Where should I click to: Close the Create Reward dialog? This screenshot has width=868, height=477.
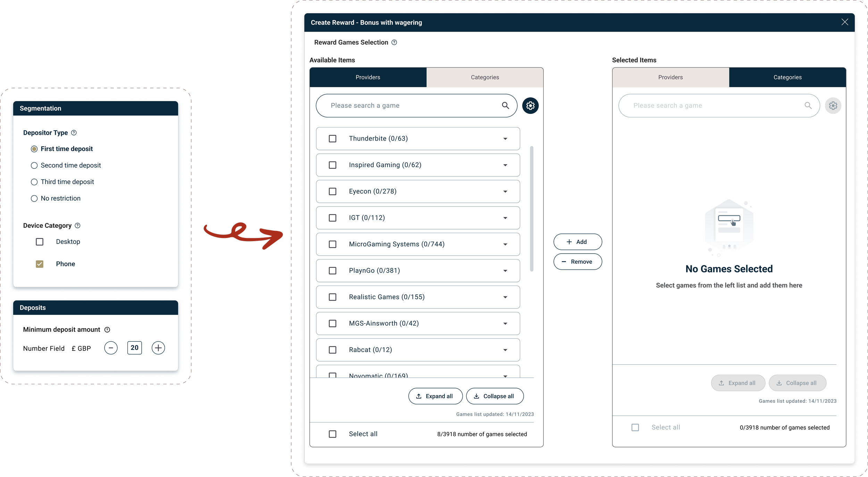click(x=845, y=22)
